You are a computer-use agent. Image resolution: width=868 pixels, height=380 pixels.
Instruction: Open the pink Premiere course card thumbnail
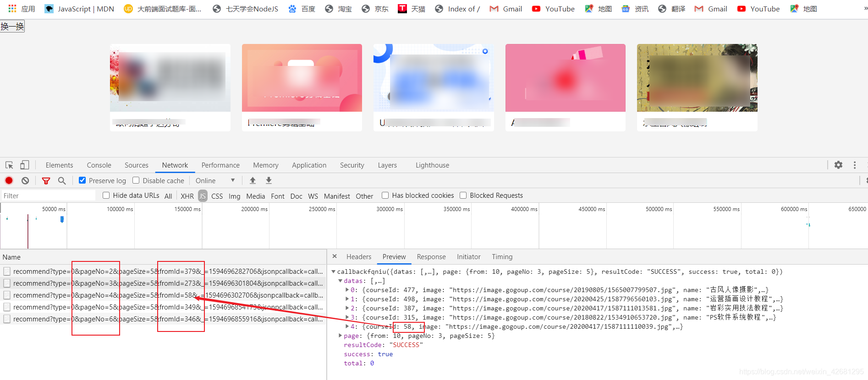(302, 78)
